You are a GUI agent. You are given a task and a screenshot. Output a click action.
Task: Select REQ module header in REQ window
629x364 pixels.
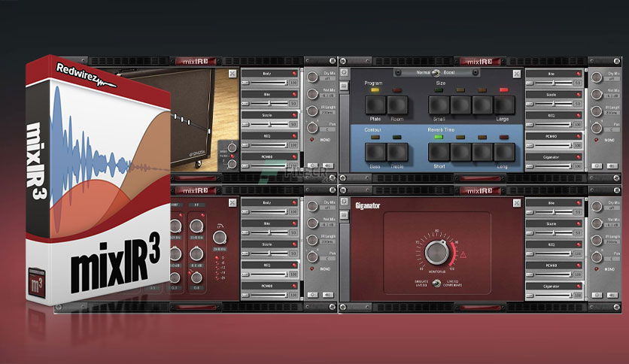coord(269,265)
